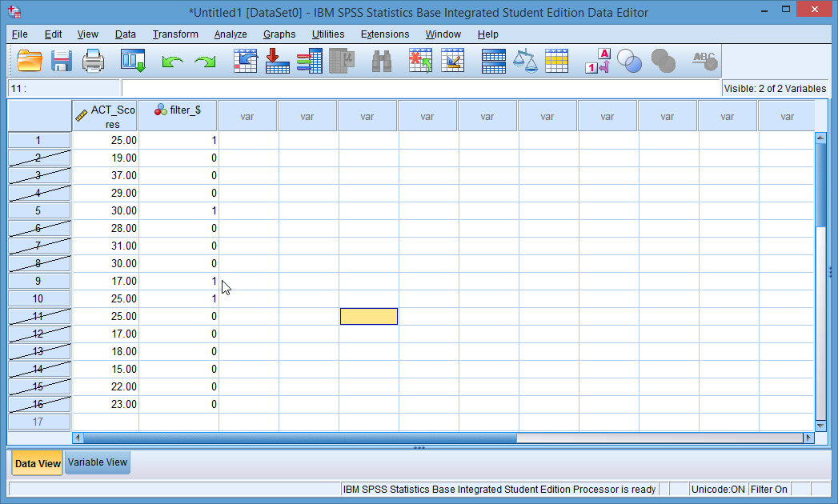Click the Run descriptive statistics icon
Viewport: 838px width, 504px height.
[342, 61]
